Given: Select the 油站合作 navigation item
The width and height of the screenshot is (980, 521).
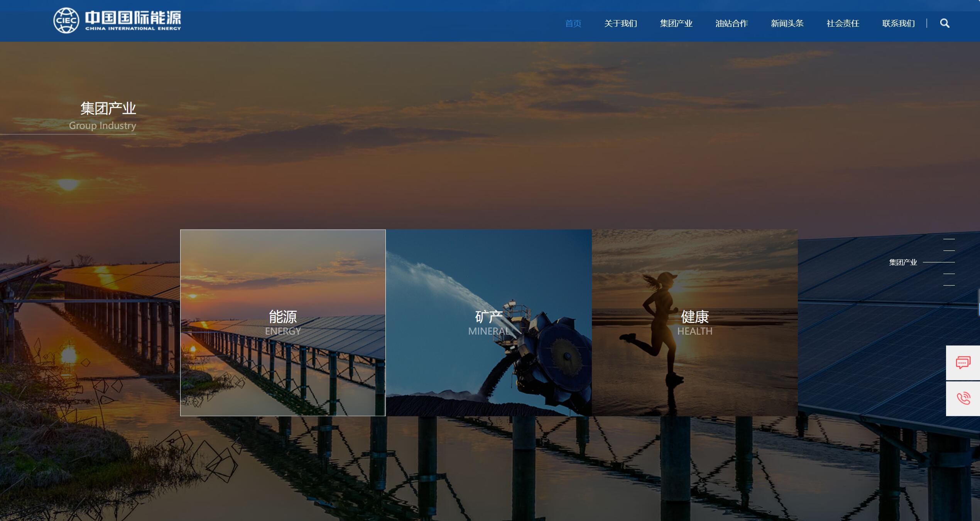Looking at the screenshot, I should tap(732, 24).
